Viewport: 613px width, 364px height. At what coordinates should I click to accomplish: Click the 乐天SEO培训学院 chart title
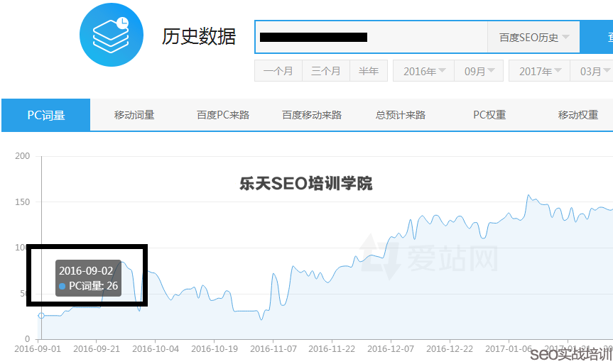305,183
